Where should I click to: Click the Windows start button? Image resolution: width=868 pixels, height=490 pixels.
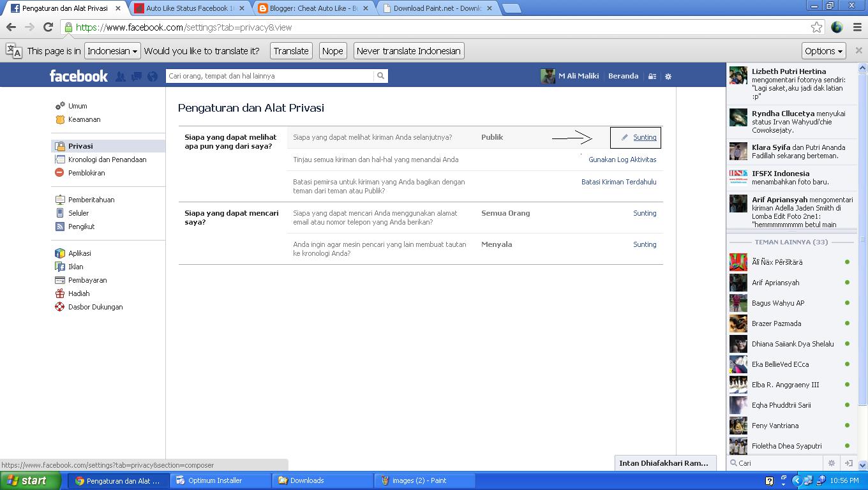coord(30,480)
